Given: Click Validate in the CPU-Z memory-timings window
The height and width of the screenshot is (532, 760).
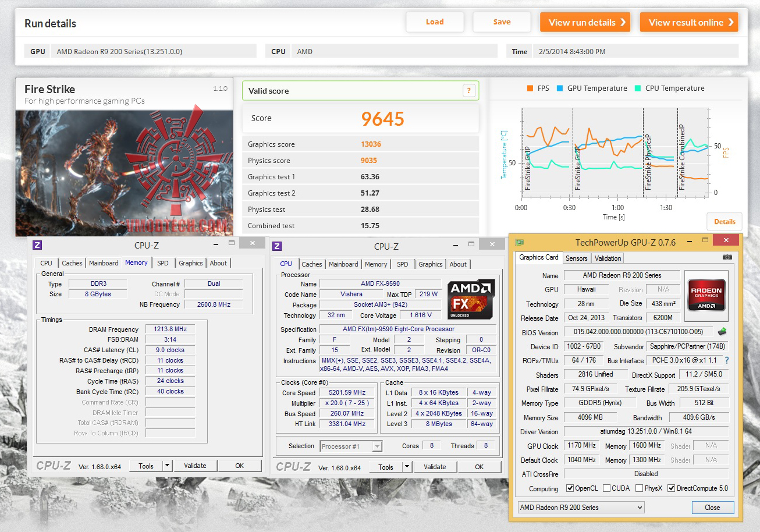Looking at the screenshot, I should [x=195, y=466].
